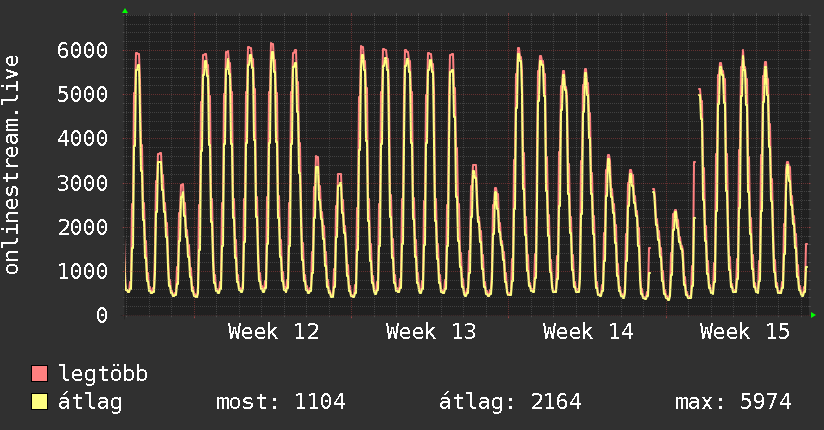Click the green arrow ending the x-axis
This screenshot has height=430, width=824.
click(x=814, y=315)
